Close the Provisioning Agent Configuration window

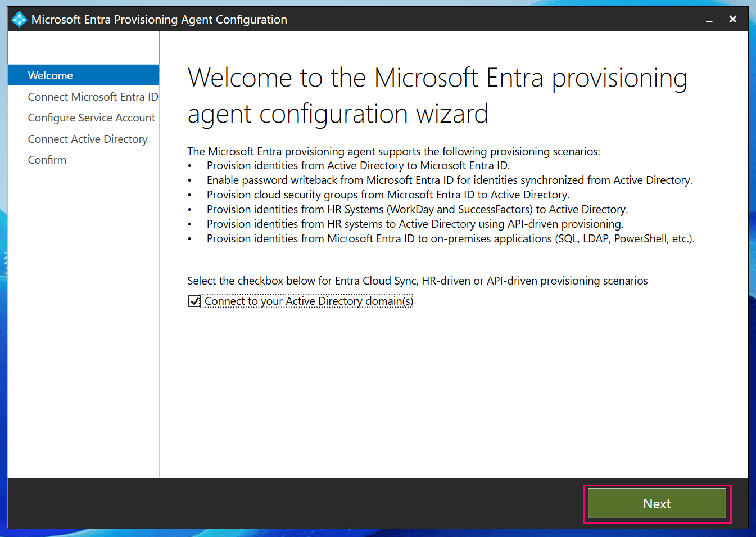tap(732, 19)
